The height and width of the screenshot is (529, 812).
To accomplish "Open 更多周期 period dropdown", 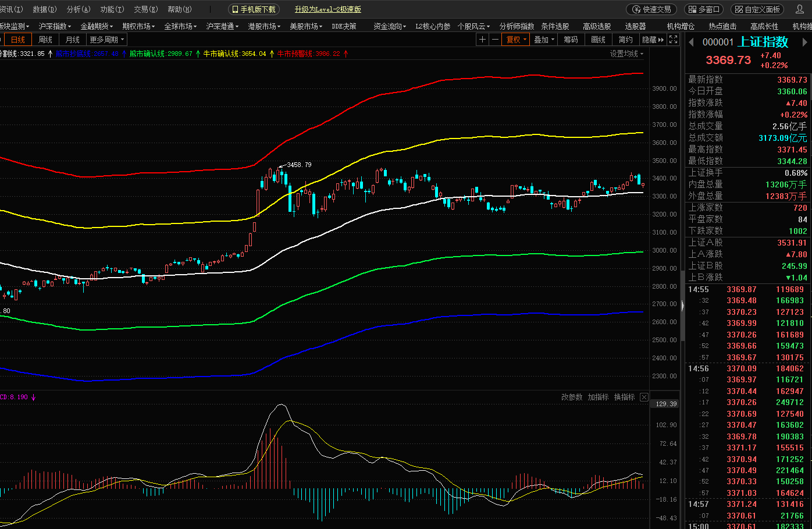I will 107,40.
